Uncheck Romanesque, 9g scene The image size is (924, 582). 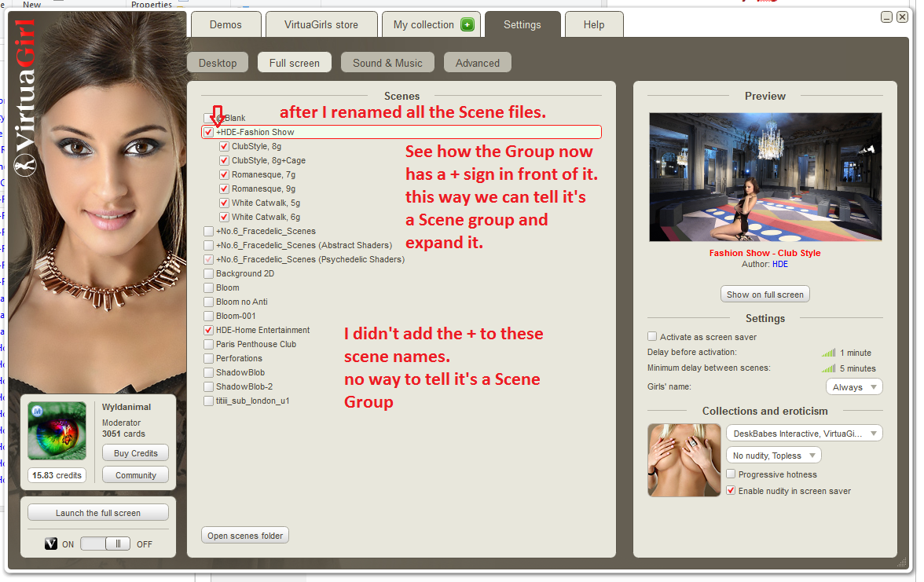point(224,189)
